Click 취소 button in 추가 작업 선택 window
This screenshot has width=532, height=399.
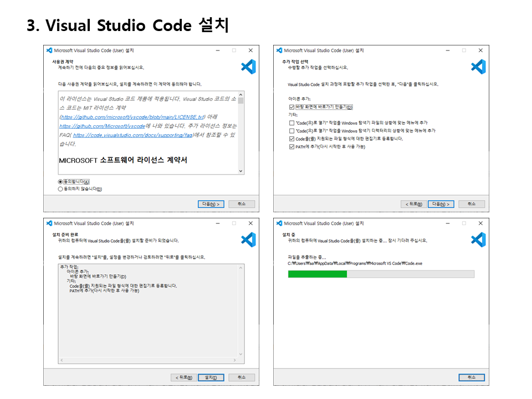tap(472, 204)
